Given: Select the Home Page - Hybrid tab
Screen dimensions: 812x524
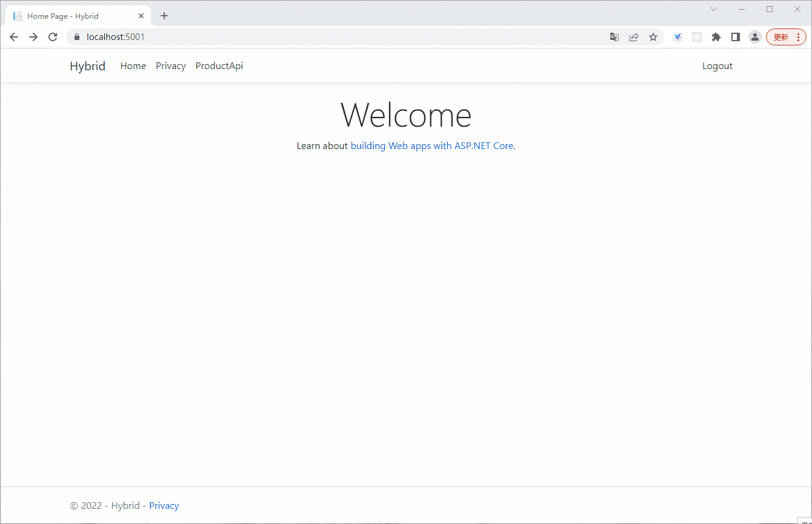Looking at the screenshot, I should click(78, 16).
